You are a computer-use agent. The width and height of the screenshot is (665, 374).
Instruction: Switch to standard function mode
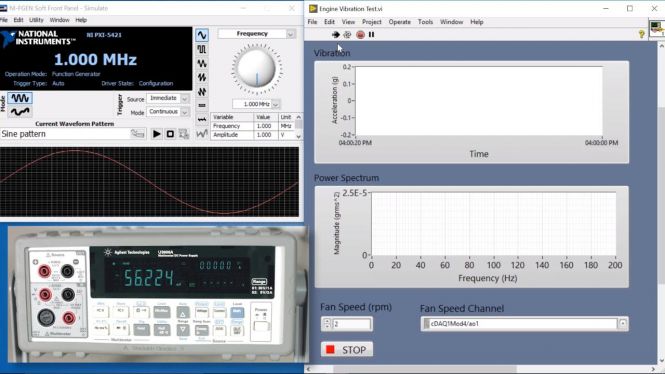pyautogui.click(x=20, y=98)
